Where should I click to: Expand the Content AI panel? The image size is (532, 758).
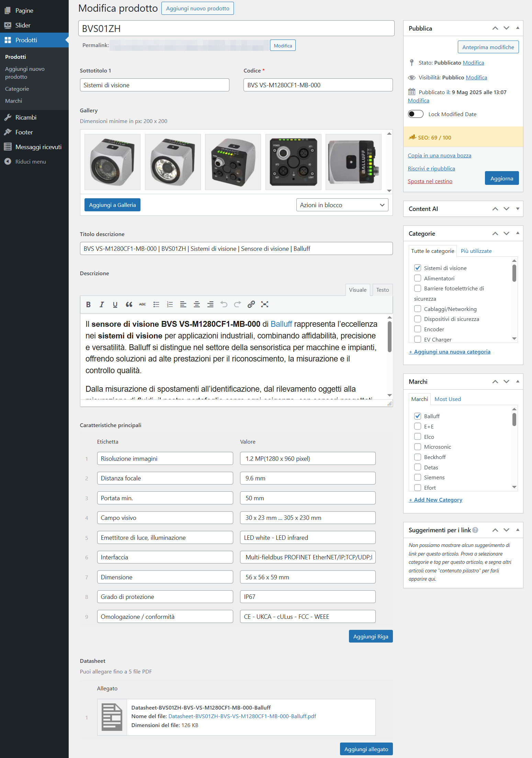click(x=517, y=209)
